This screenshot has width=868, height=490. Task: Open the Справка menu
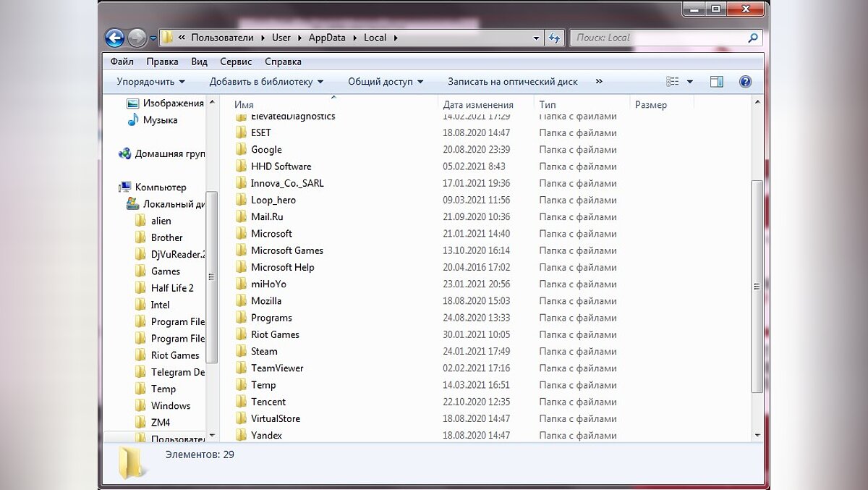[283, 62]
